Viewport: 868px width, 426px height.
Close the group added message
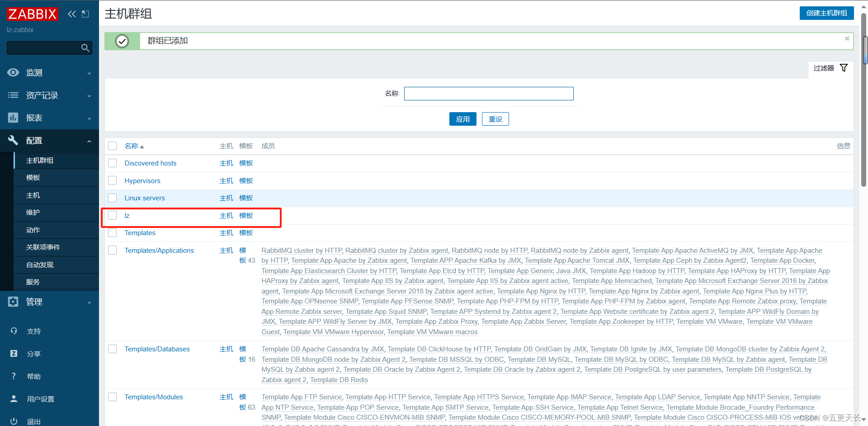[847, 39]
